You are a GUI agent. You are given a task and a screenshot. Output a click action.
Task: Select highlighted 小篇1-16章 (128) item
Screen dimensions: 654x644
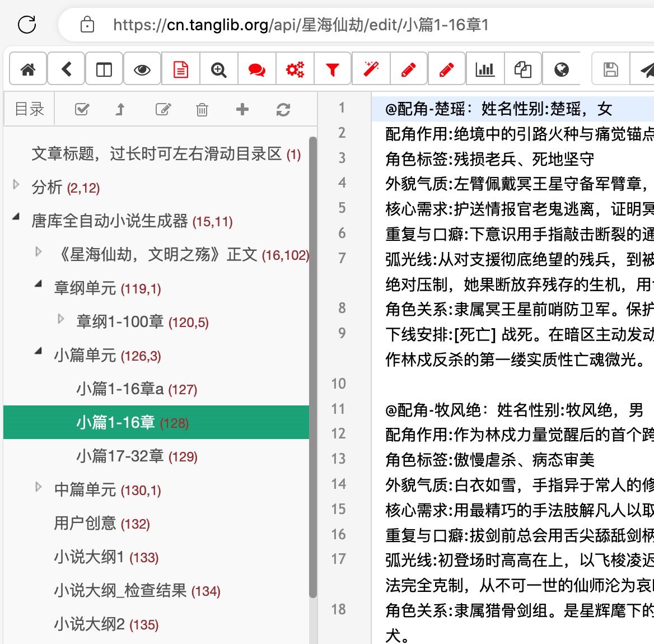(156, 423)
